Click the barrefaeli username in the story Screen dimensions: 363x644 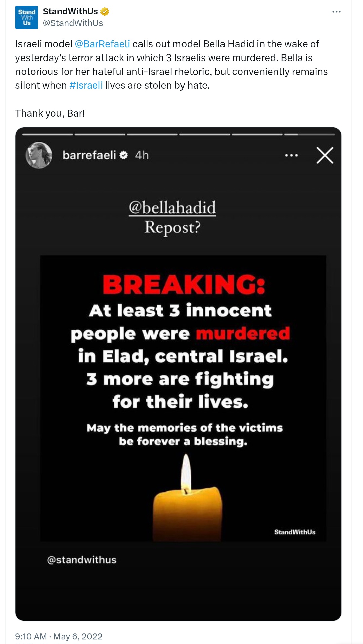point(89,155)
